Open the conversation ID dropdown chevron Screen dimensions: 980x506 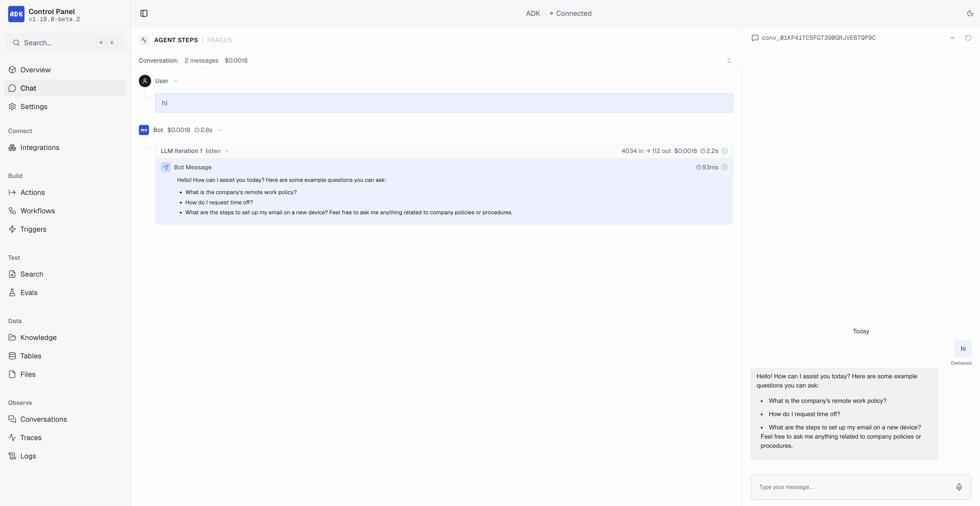(952, 38)
